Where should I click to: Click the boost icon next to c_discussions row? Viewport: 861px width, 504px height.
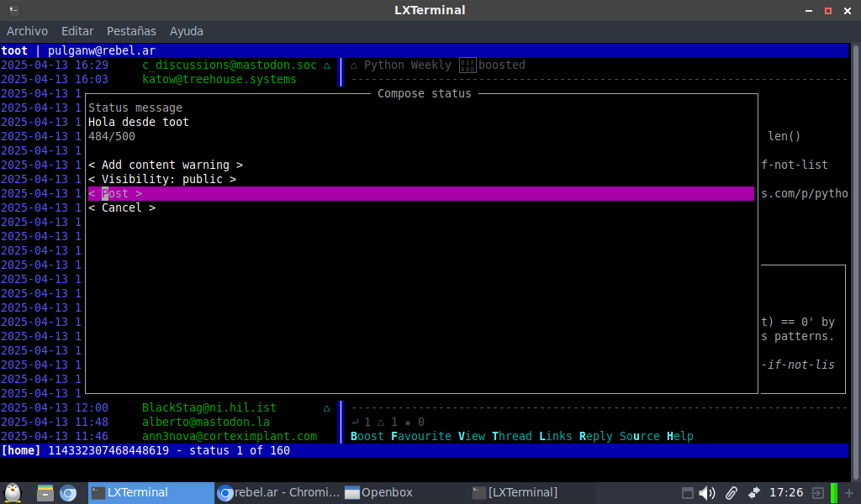(x=327, y=66)
